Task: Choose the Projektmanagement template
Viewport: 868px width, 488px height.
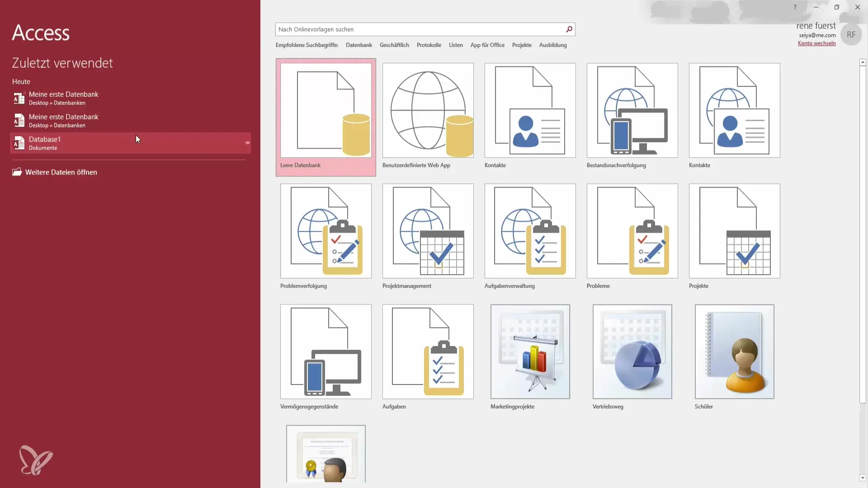Action: [x=428, y=231]
